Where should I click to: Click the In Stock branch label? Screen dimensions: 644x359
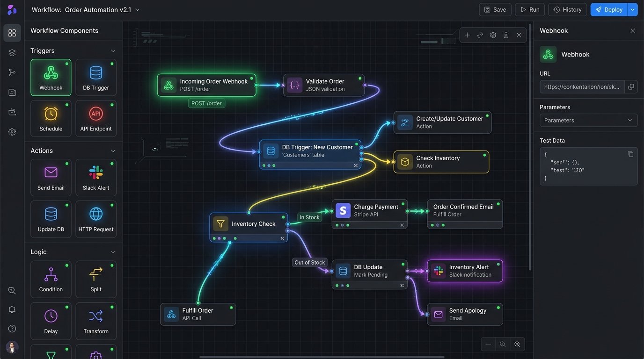click(x=310, y=217)
